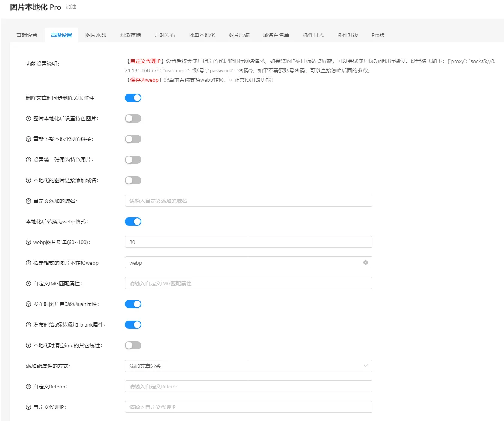Click help icon beside 图片本地化后设置特色图片

(x=28, y=118)
